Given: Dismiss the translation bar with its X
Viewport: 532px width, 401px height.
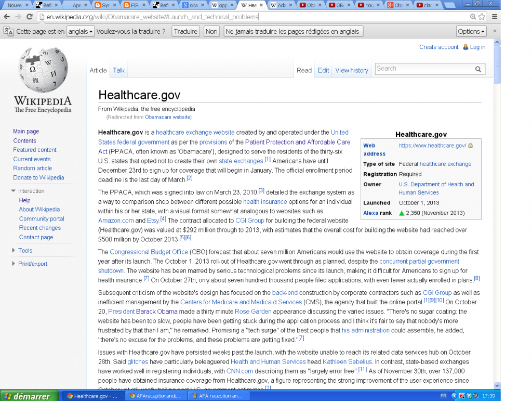Looking at the screenshot, I should click(x=495, y=31).
